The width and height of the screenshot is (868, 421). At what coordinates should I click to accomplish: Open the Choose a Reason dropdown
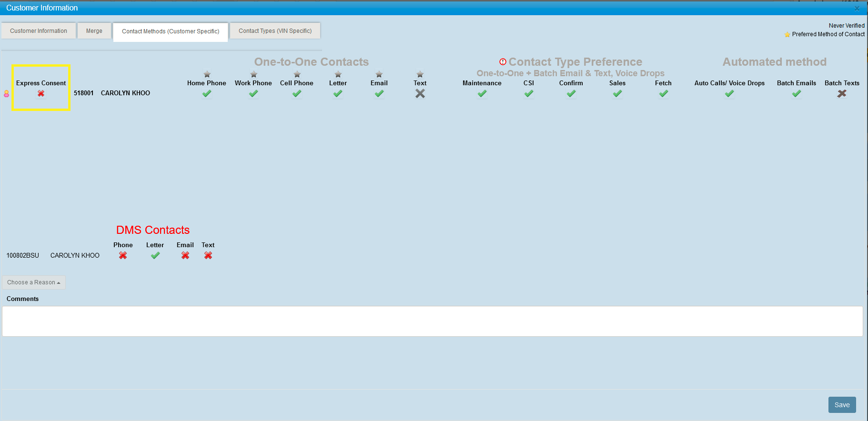coord(34,282)
